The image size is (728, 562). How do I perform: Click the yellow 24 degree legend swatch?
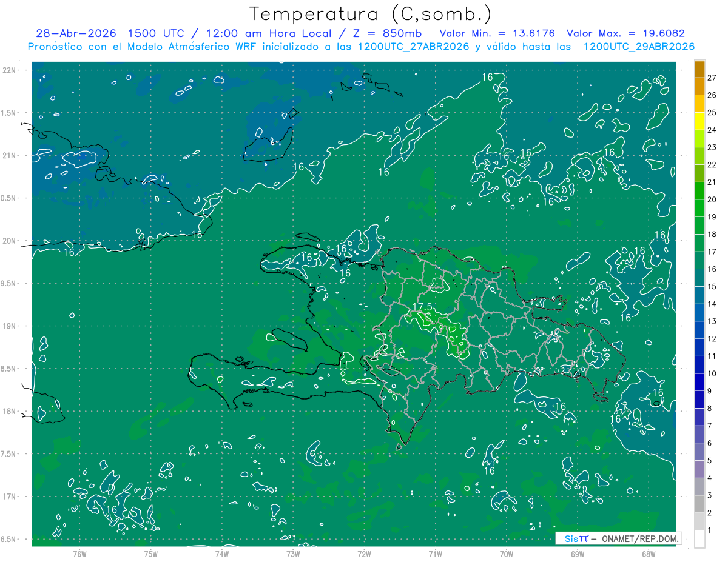pyautogui.click(x=699, y=121)
